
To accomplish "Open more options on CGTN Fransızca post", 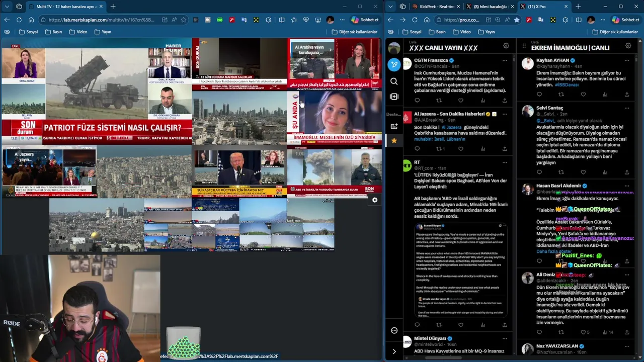I will [505, 60].
